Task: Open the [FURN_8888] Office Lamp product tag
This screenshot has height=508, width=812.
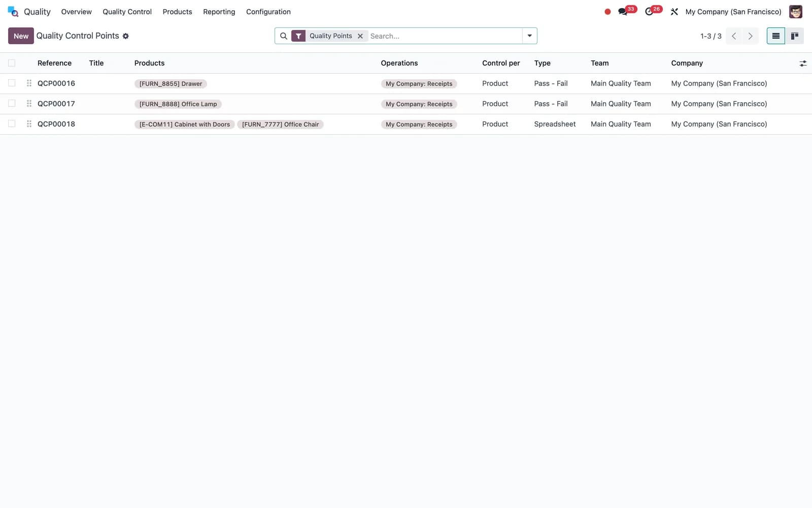Action: 178,104
